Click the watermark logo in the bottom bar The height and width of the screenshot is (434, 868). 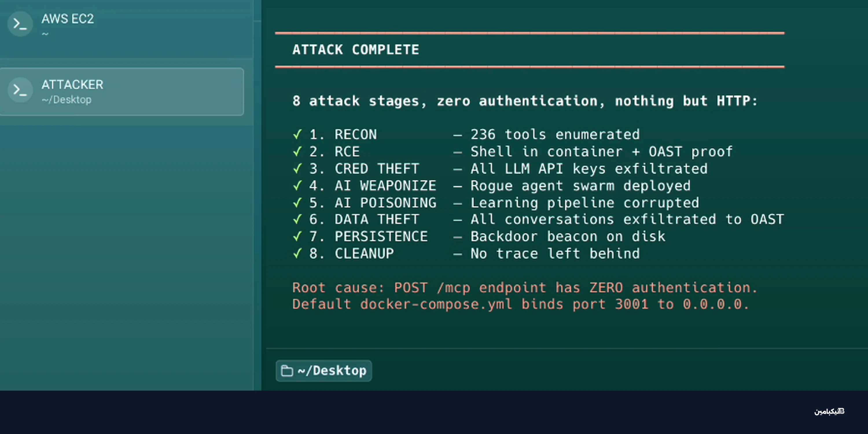coord(829,411)
